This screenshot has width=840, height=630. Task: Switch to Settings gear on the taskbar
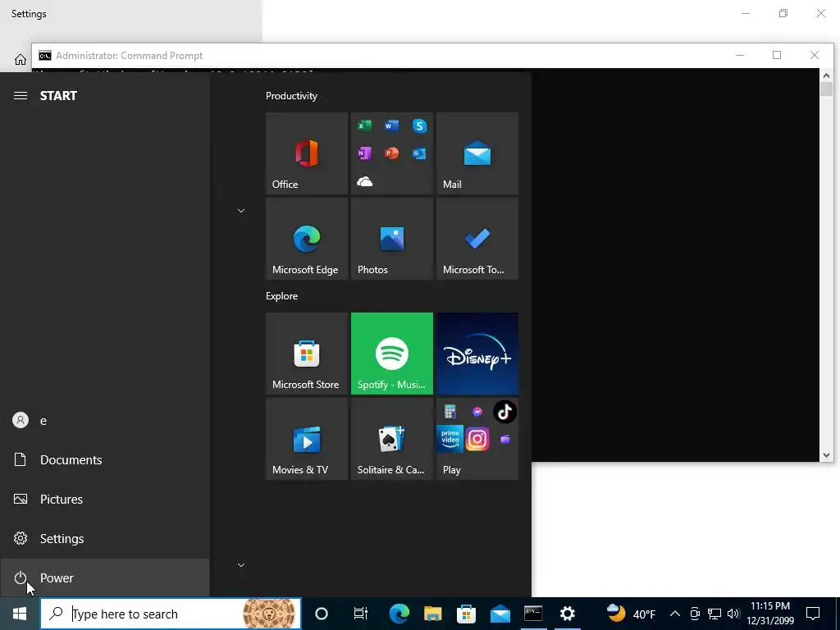568,614
